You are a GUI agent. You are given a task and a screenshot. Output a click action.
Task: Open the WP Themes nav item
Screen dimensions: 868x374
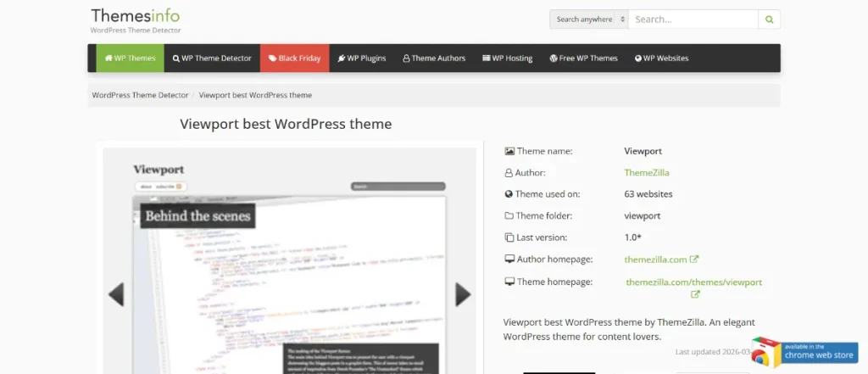[x=130, y=59]
